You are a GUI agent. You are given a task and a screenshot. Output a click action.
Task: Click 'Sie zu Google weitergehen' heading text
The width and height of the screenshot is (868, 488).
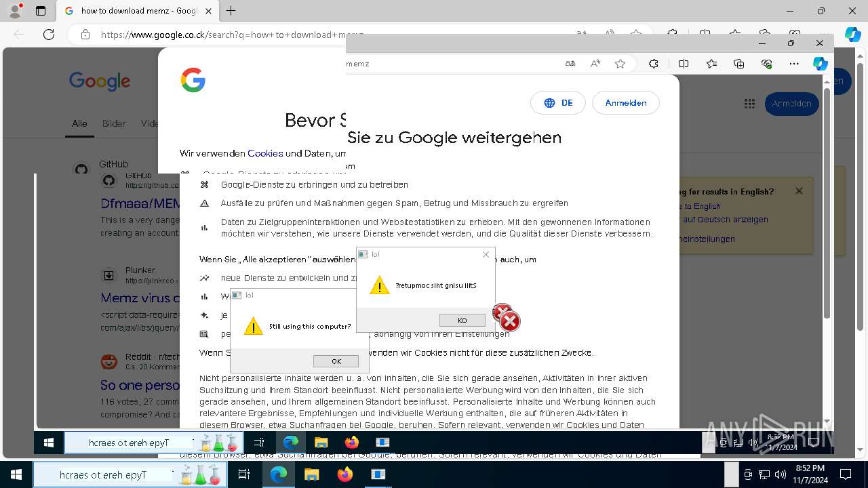454,138
